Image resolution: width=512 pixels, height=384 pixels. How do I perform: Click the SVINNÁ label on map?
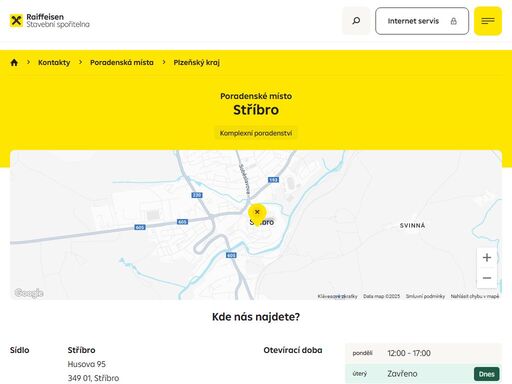coord(412,226)
